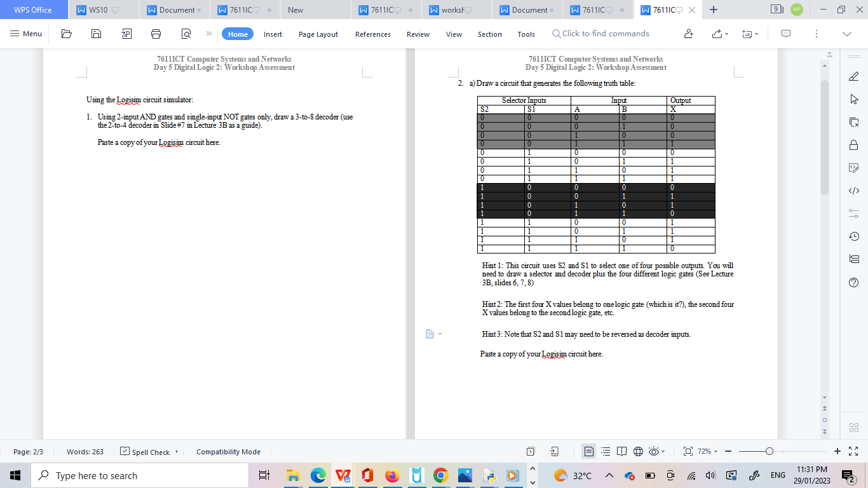
Task: Select the arrow pointer tool in right sidebar
Action: coord(854,99)
